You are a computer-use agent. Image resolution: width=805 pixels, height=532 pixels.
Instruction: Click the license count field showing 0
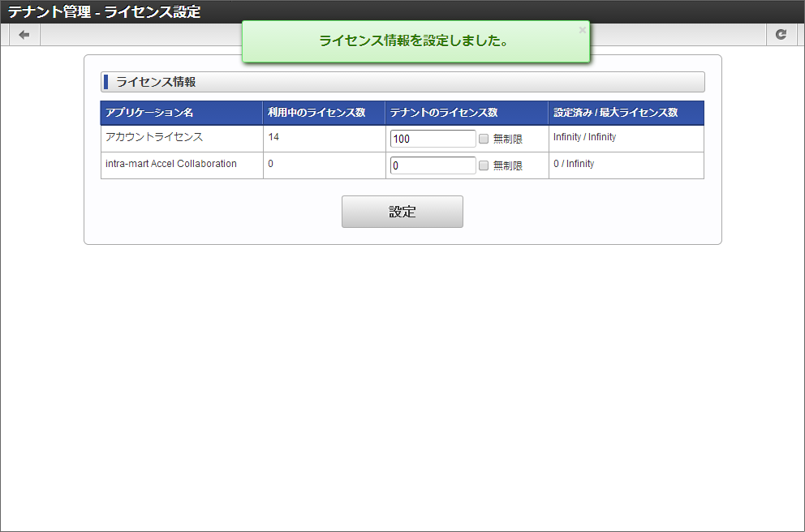pyautogui.click(x=433, y=165)
